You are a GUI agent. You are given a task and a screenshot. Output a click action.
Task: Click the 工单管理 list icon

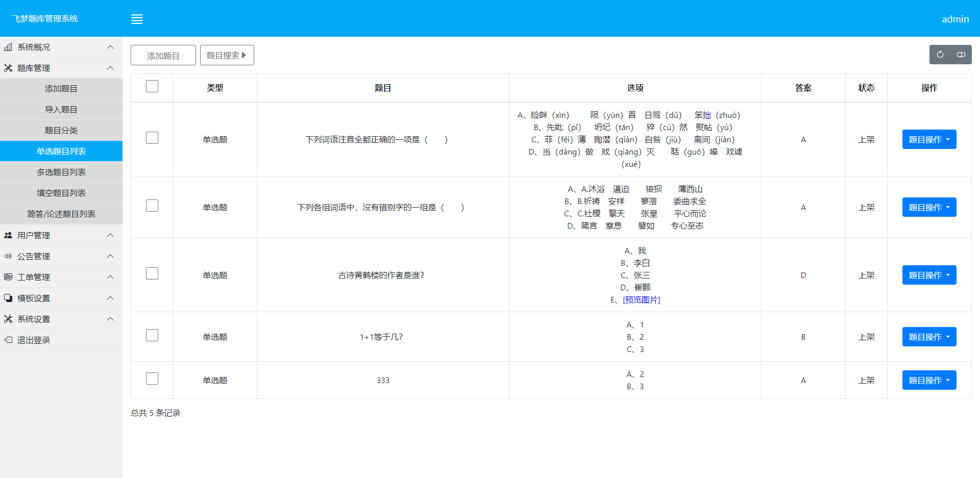[8, 277]
